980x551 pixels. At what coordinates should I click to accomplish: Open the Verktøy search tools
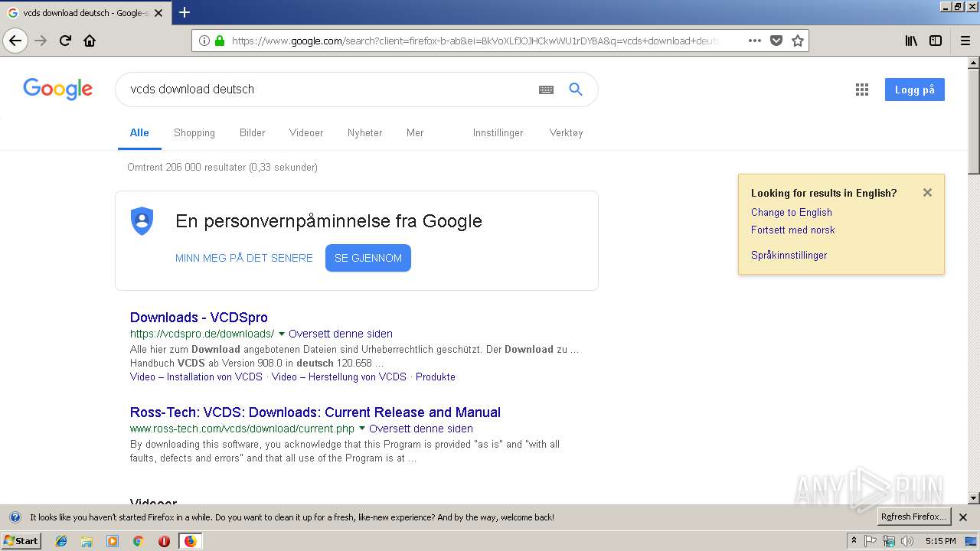tap(566, 132)
